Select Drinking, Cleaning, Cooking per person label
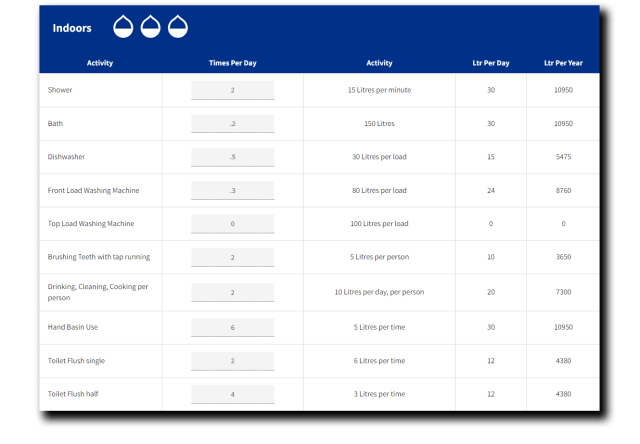640x444 pixels. click(x=98, y=292)
